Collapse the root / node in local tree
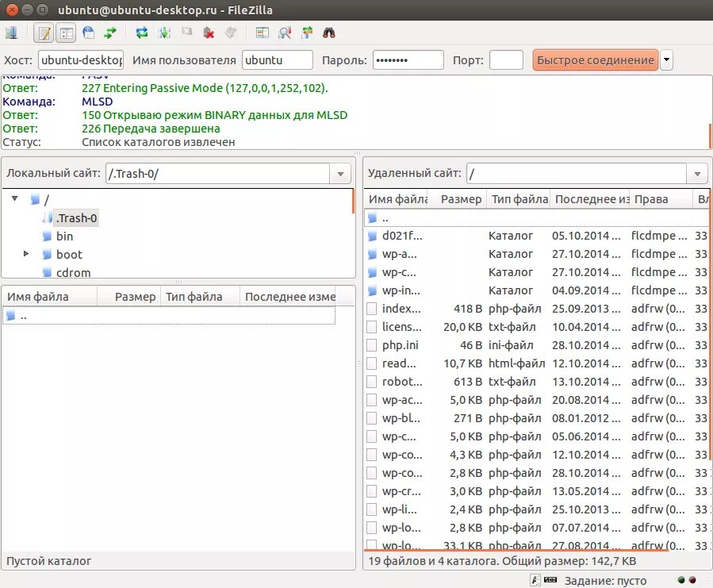Screen dimensions: 713x588 tap(15, 199)
